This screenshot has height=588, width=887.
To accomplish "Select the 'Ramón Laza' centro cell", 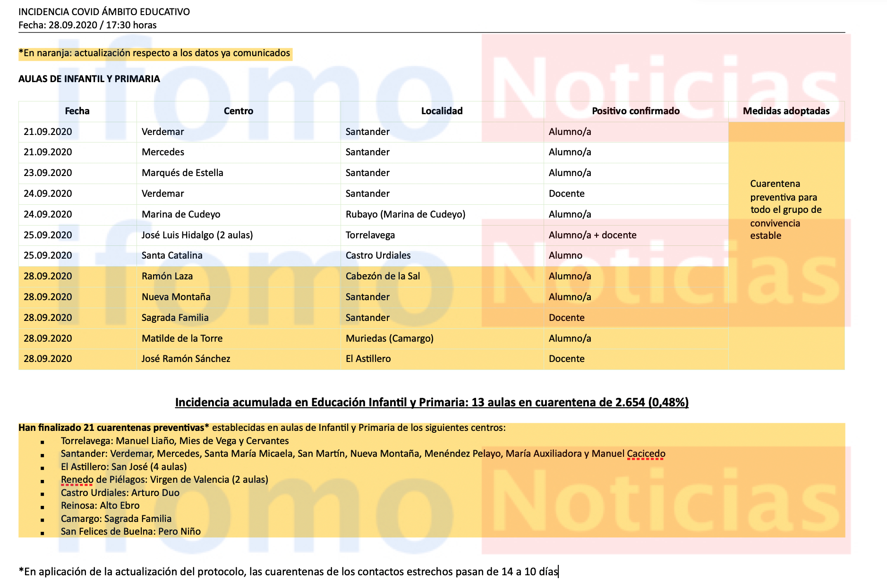I will coord(167,276).
